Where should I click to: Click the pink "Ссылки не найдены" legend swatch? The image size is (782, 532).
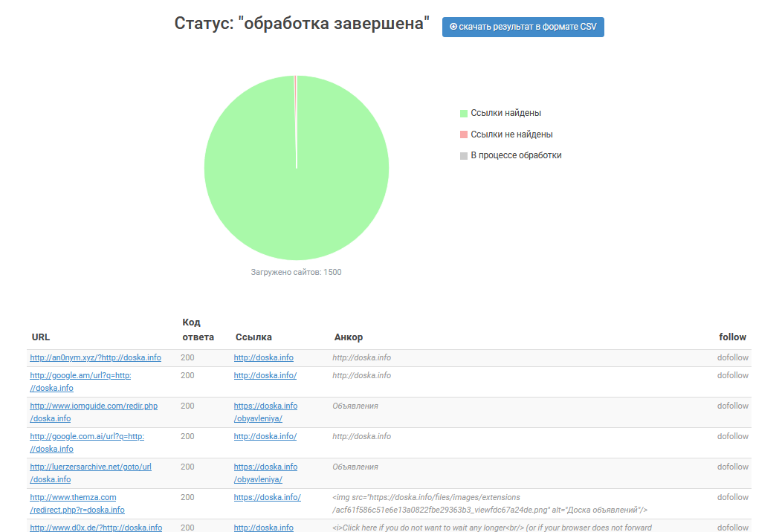tap(463, 134)
